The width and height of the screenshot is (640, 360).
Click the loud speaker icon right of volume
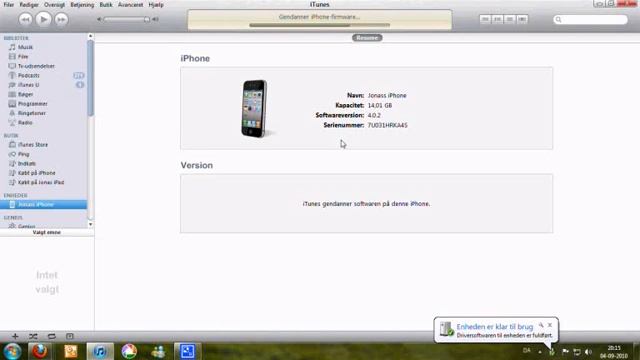click(x=155, y=19)
